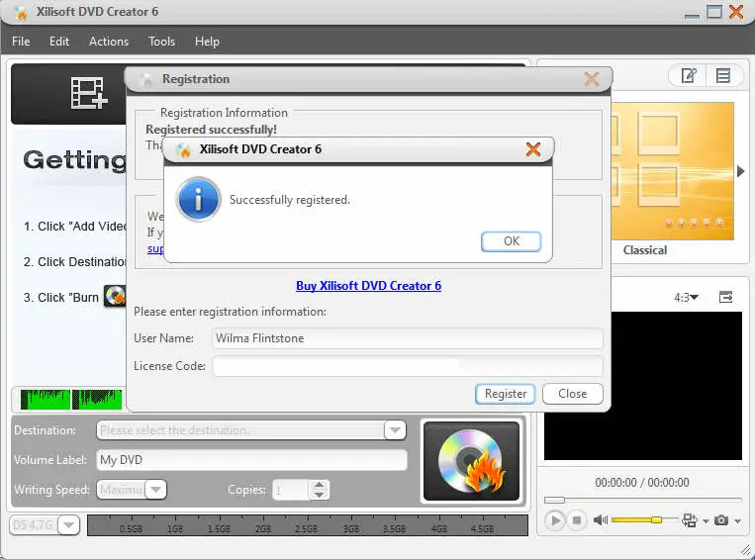Image resolution: width=755 pixels, height=560 pixels.
Task: Click the Stop button in preview player
Action: pyautogui.click(x=576, y=520)
